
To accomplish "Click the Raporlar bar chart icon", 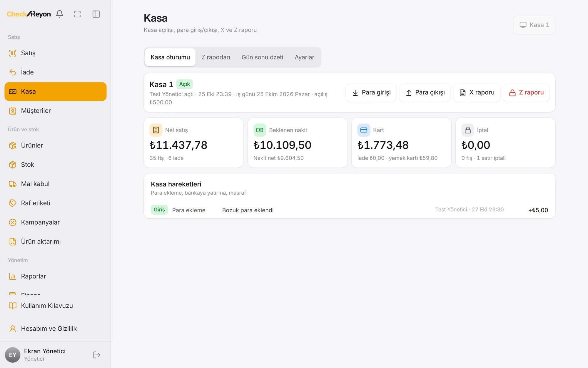I will point(13,276).
